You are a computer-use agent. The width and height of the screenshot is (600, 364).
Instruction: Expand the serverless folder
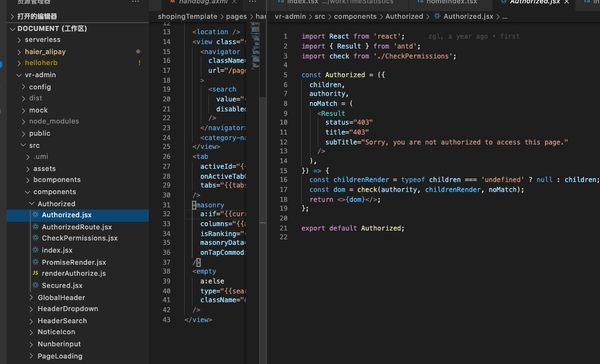click(19, 40)
